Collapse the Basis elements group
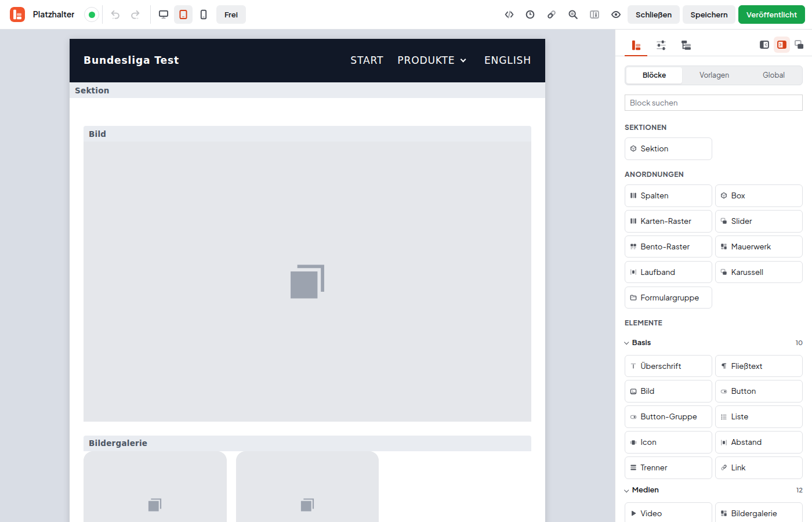Screen dimensions: 812x522 point(713,343)
